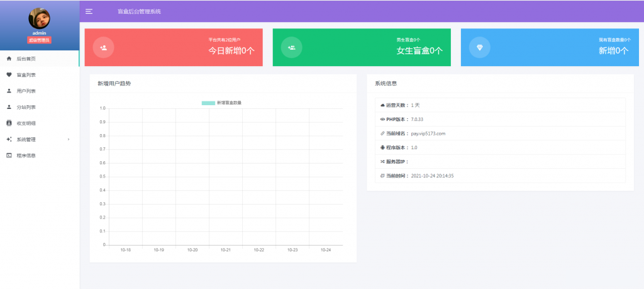Open 用户列表 menu label
This screenshot has height=289, width=644.
pos(26,91)
